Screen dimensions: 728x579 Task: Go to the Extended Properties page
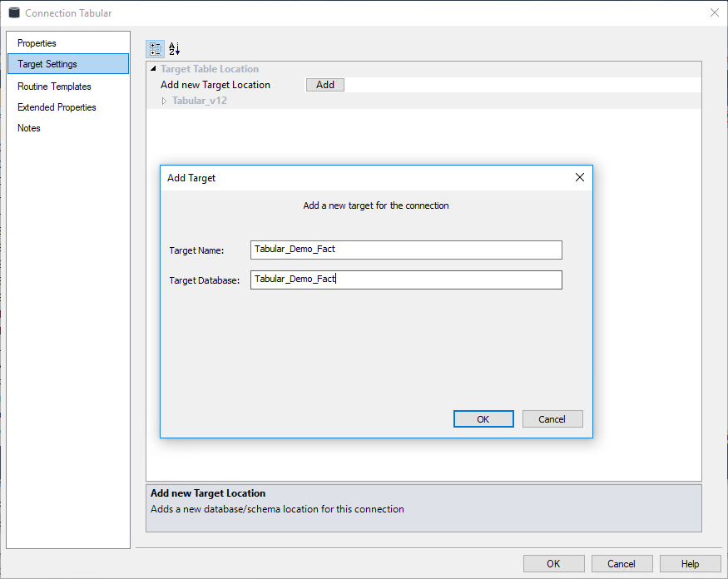tap(57, 107)
